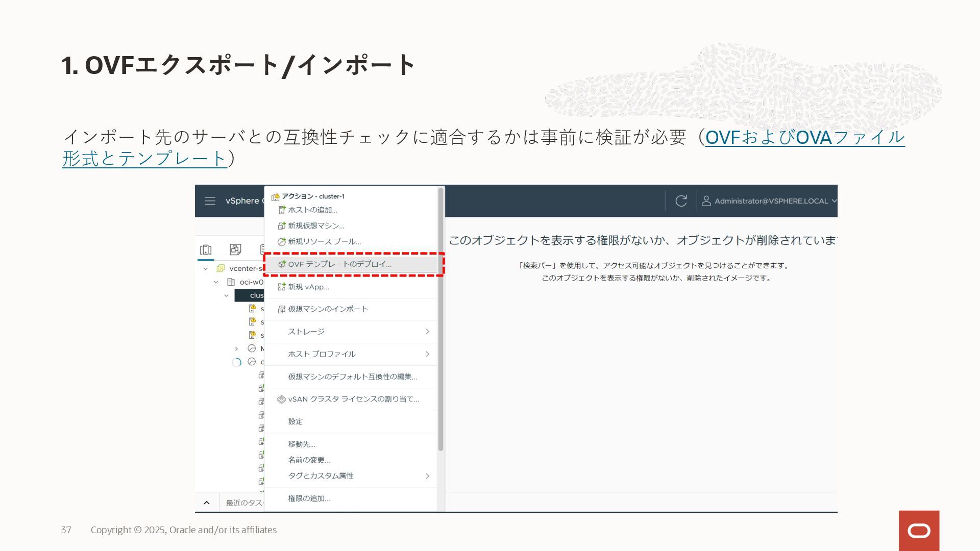Click the ホスト プロファイル submenu arrow
Image resolution: width=980 pixels, height=551 pixels.
pos(427,354)
